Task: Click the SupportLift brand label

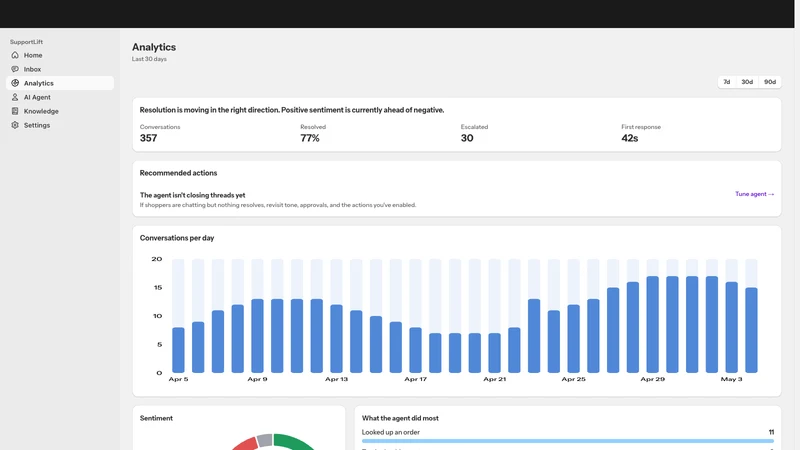Action: (27, 42)
